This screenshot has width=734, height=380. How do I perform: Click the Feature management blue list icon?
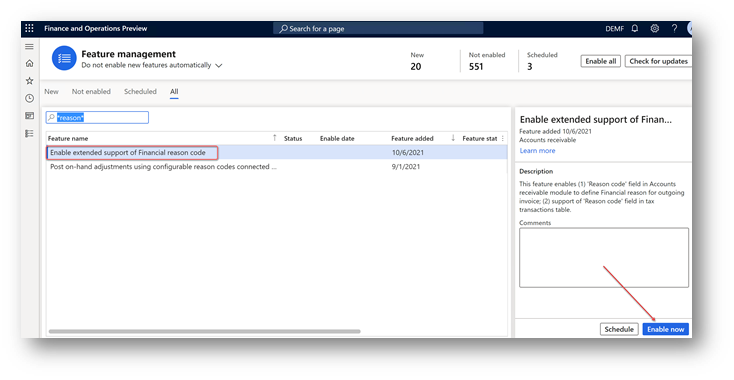tap(64, 58)
